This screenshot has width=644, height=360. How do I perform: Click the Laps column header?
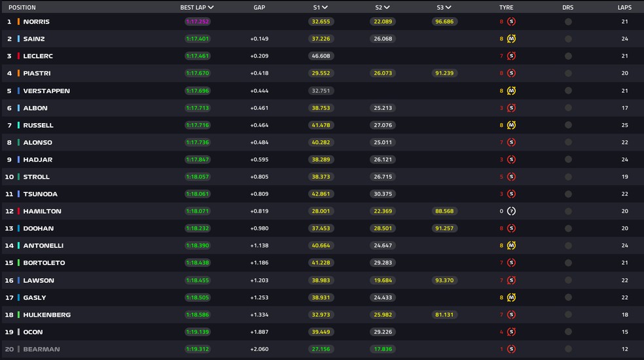point(624,7)
